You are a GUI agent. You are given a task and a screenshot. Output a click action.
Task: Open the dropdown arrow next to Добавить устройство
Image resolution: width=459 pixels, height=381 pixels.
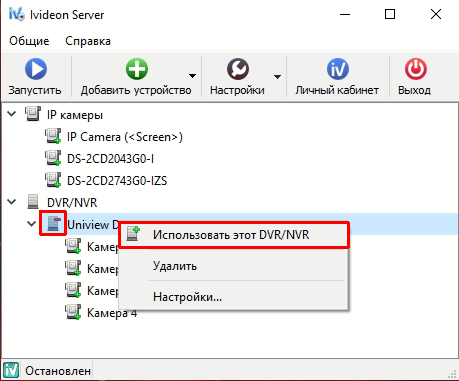tap(192, 76)
